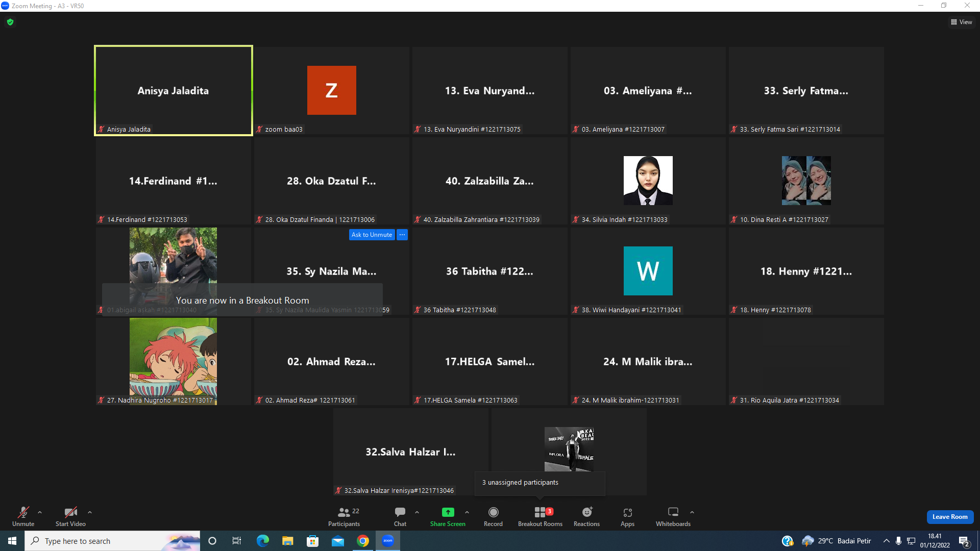The image size is (980, 551).
Task: Open Get Help icon in system tray
Action: [788, 541]
